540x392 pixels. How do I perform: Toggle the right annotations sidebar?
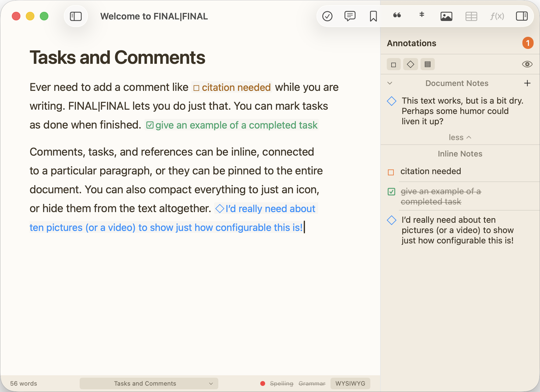(522, 16)
